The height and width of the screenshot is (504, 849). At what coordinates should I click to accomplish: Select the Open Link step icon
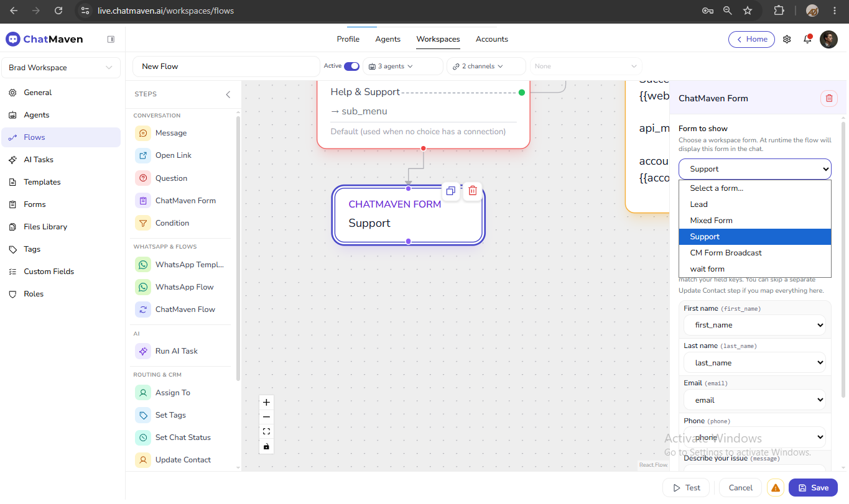click(143, 155)
